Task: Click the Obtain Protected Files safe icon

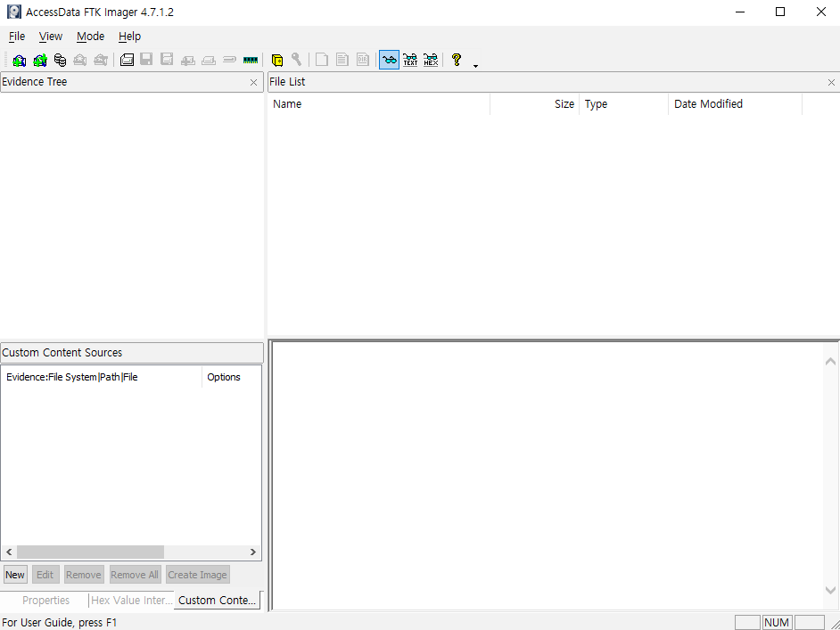Action: (x=277, y=60)
